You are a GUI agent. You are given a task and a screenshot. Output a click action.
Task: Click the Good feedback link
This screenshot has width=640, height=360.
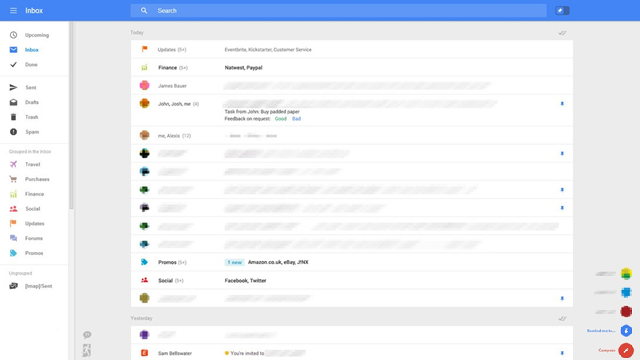coord(280,119)
